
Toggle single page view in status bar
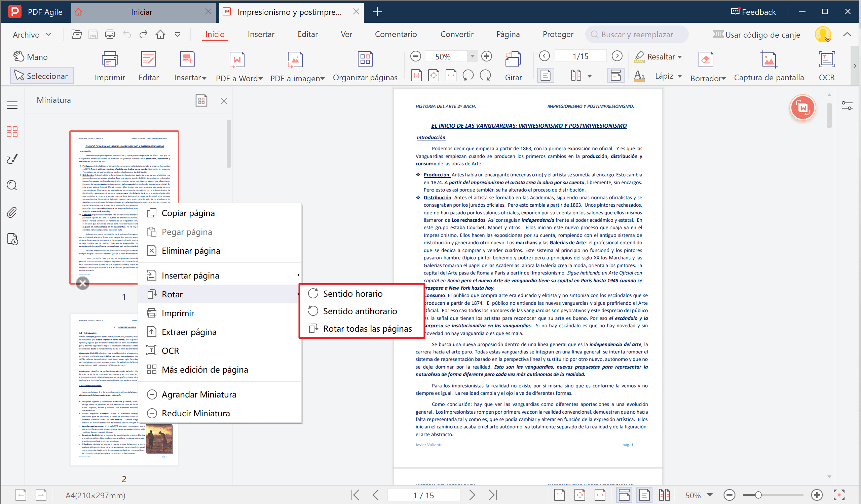click(644, 495)
